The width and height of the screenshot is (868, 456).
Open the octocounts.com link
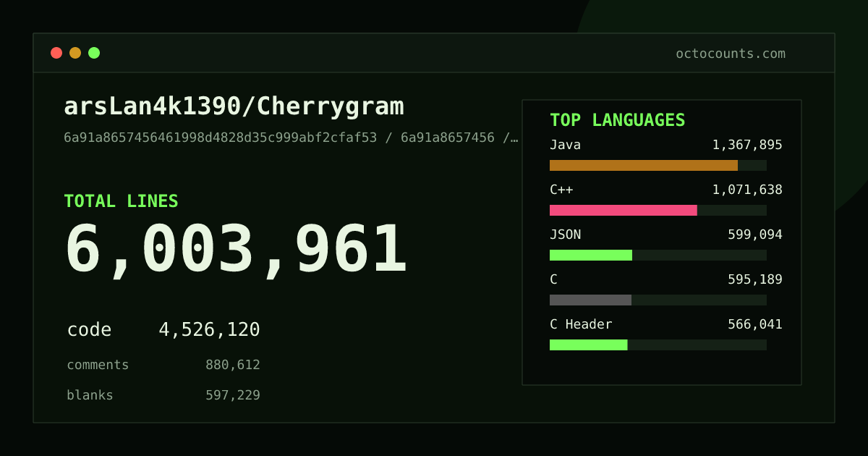[x=731, y=54]
